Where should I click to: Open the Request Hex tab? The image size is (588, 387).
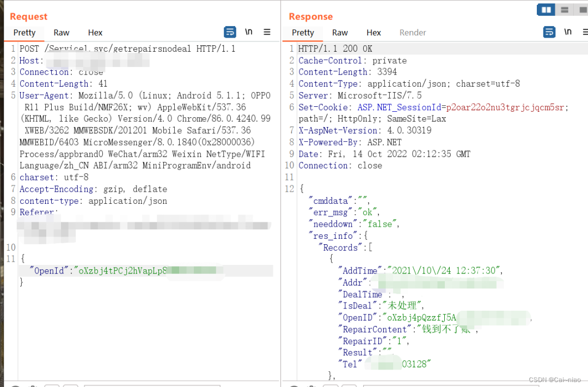point(95,33)
